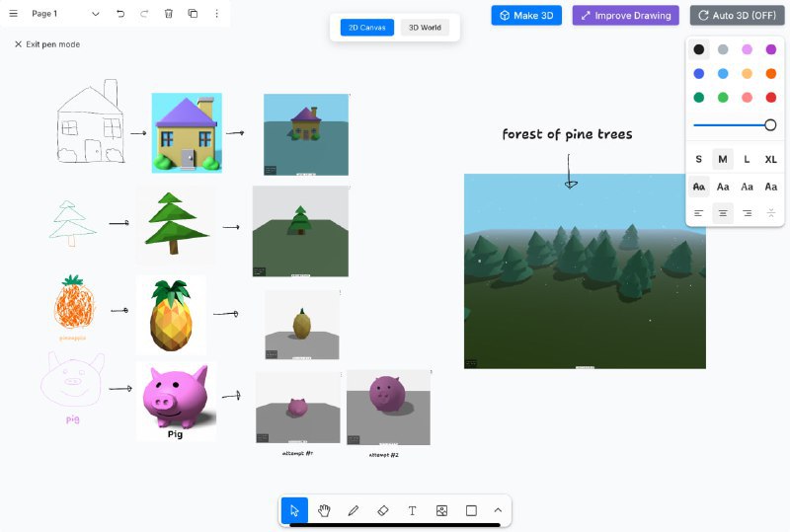Select the Draw pencil tool
This screenshot has height=532, width=790.
click(x=354, y=510)
